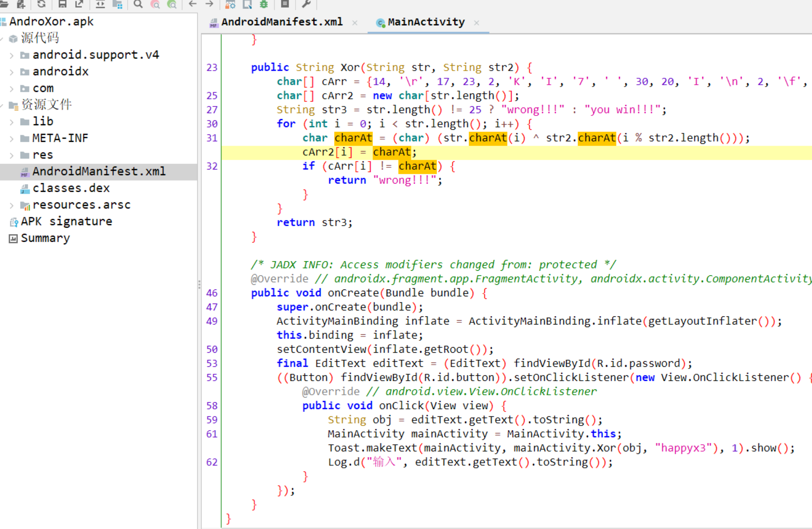
Task: Open AndroidManifest.xml in the tree
Action: pyautogui.click(x=99, y=171)
